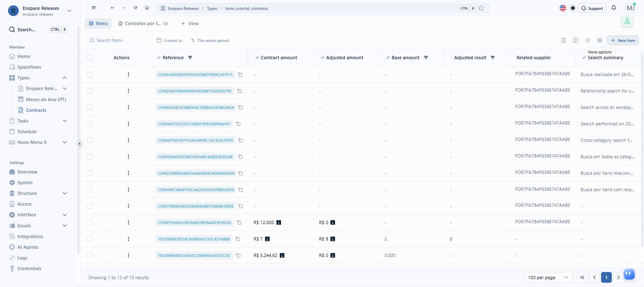
Task: Check the row CON1D8403876B1349348C46BEDB3D50E
Action: pyautogui.click(x=90, y=157)
